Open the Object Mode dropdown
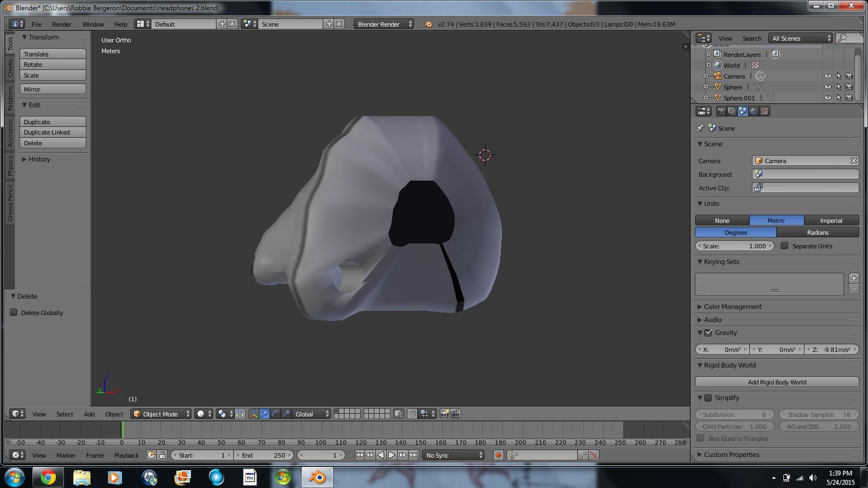This screenshot has width=868, height=488. pyautogui.click(x=161, y=414)
